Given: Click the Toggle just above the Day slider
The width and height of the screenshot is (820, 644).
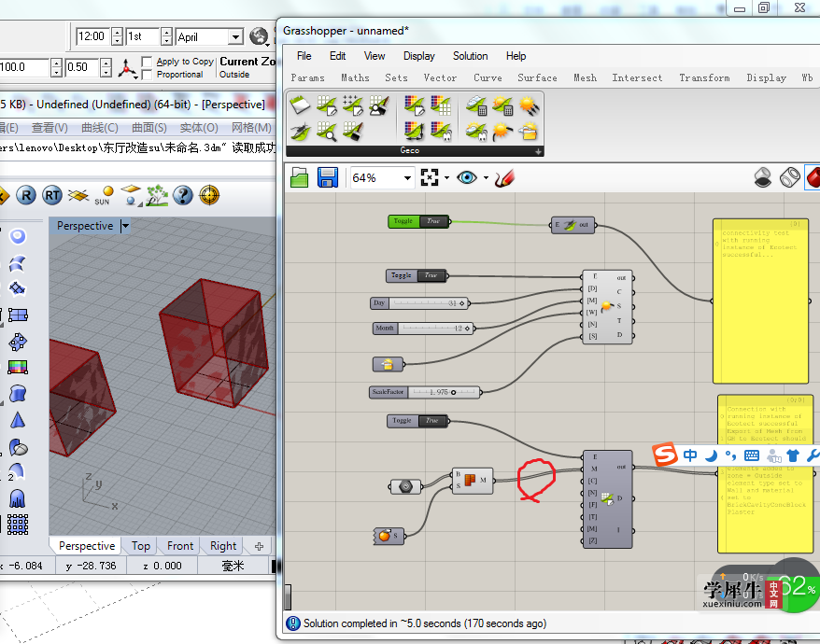Looking at the screenshot, I should coord(417,275).
